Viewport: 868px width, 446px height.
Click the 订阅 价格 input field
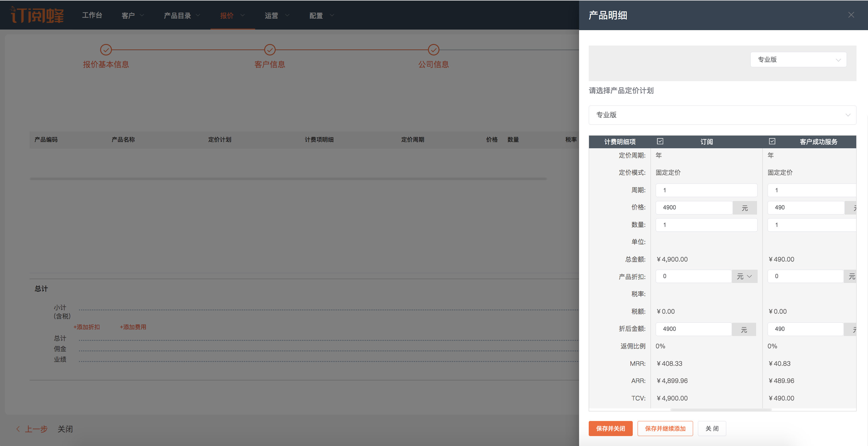coord(694,208)
